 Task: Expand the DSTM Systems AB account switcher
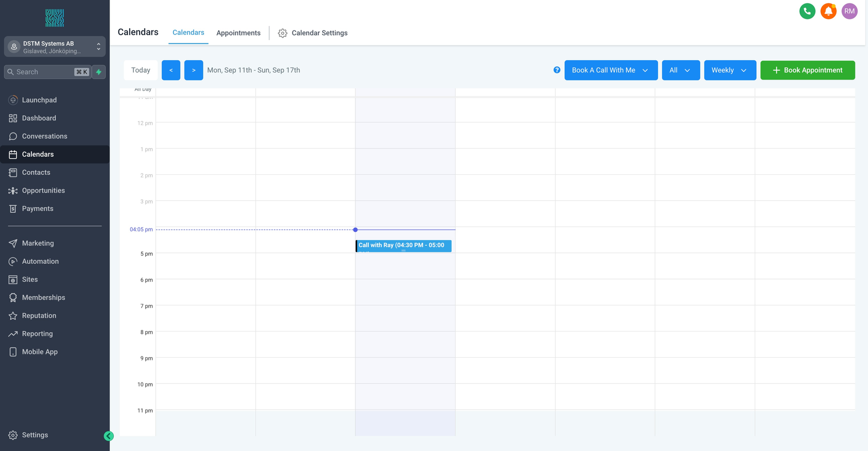pos(55,47)
